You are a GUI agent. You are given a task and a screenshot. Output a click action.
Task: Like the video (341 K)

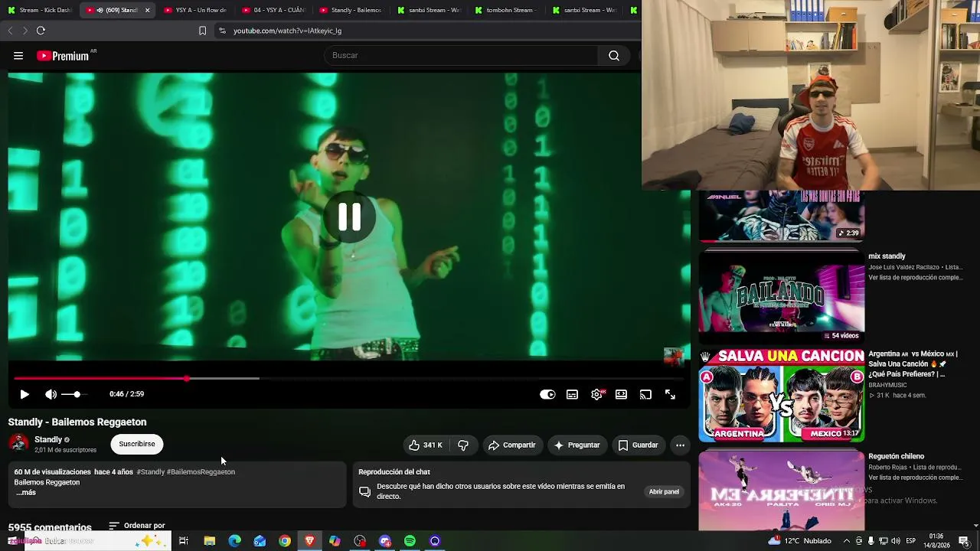coord(425,445)
